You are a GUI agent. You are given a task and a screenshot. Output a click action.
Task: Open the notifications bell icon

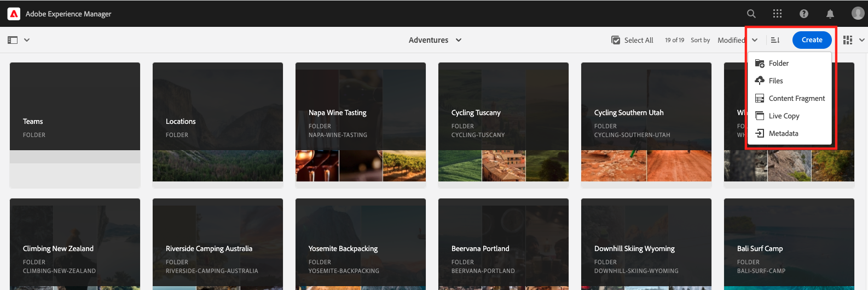(x=830, y=14)
